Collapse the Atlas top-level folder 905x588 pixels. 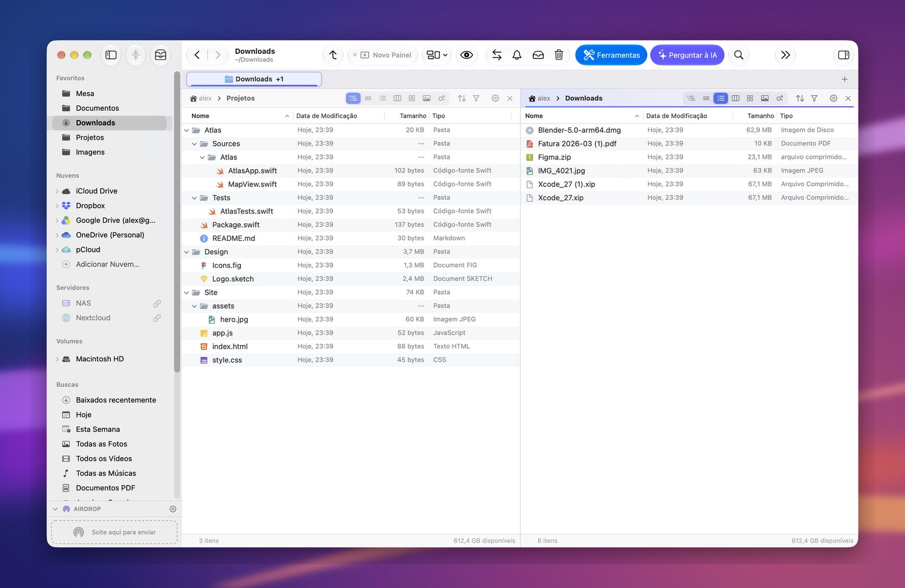point(187,131)
